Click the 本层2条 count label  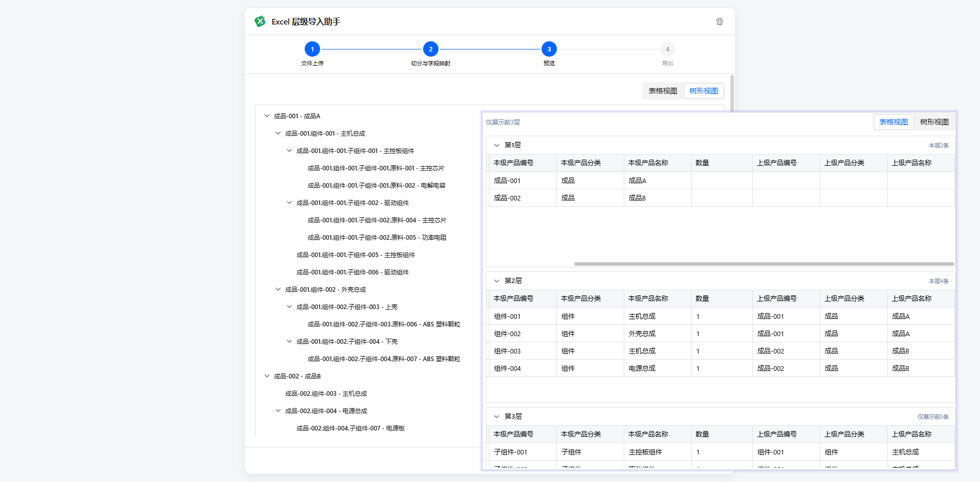(939, 145)
